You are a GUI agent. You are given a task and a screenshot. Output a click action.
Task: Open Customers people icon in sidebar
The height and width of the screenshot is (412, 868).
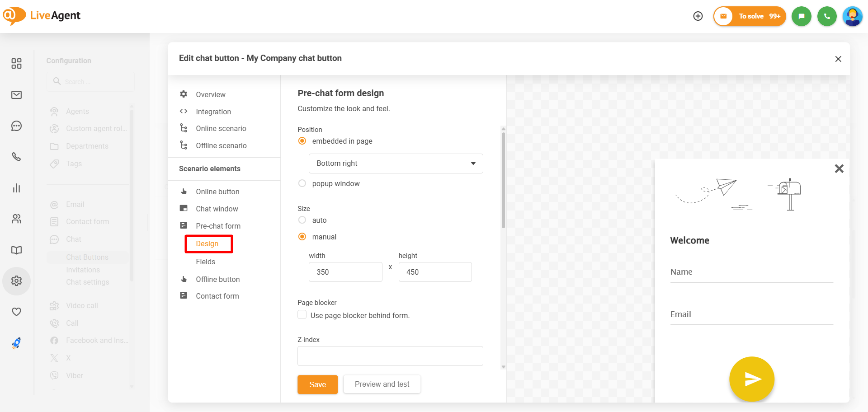click(17, 219)
